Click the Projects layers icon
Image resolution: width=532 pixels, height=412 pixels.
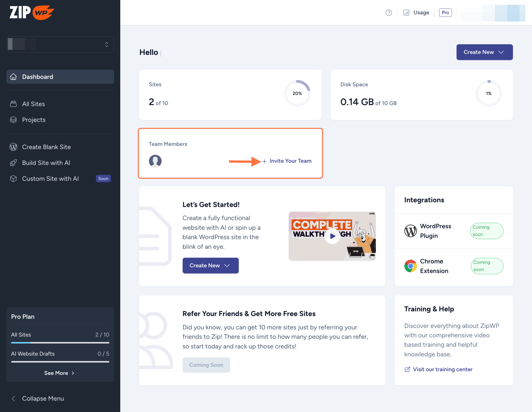[13, 120]
